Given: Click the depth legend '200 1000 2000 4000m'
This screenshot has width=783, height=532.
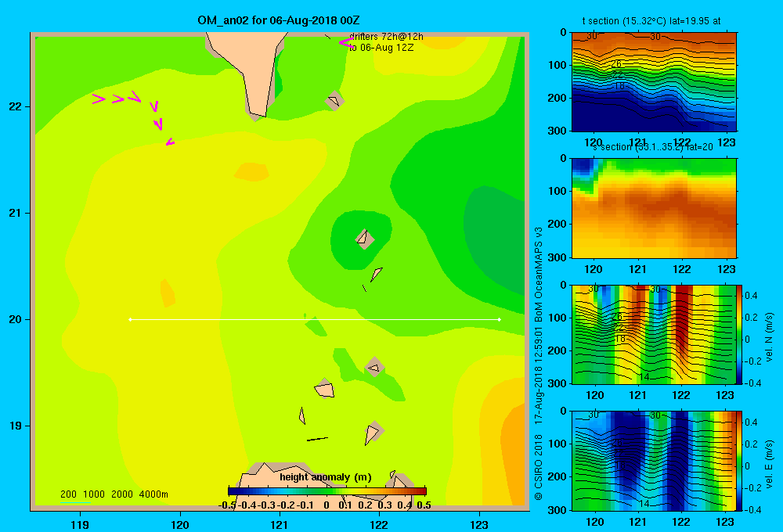Looking at the screenshot, I should tap(114, 494).
